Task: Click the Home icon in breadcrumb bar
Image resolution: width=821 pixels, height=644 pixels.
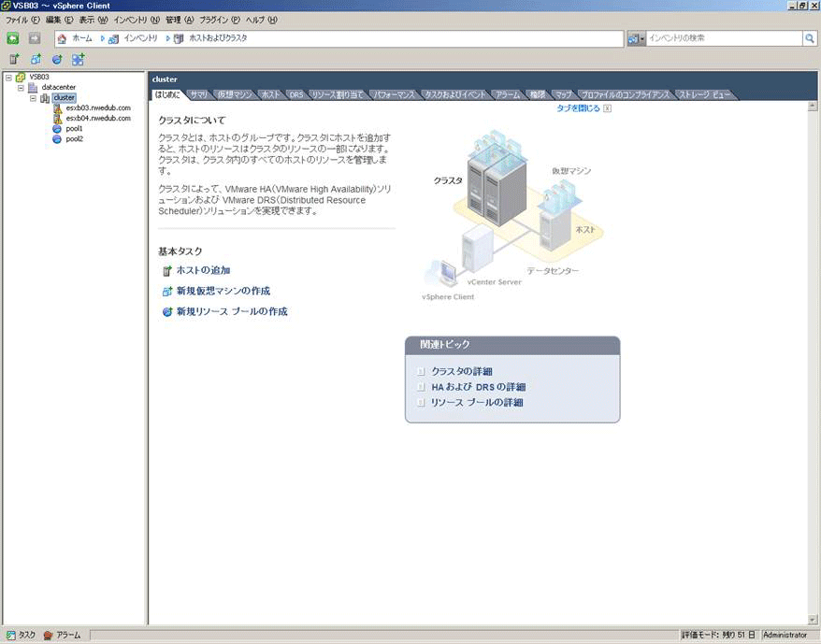Action: [x=62, y=38]
